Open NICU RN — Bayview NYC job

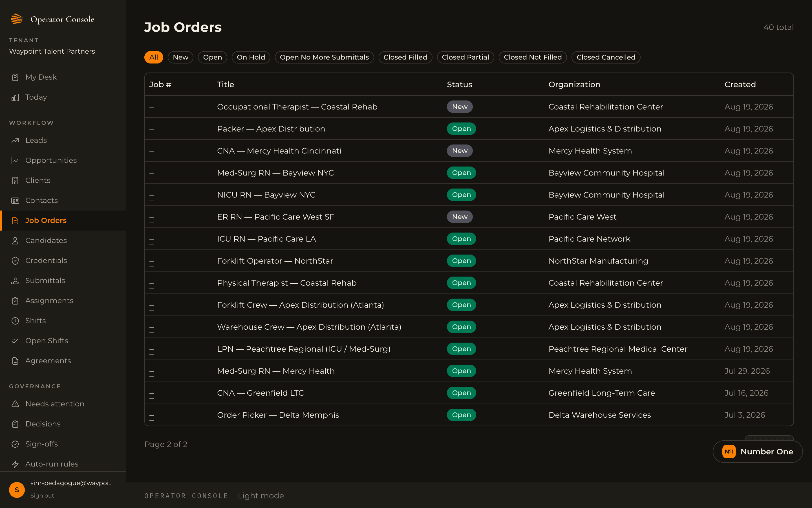point(266,195)
